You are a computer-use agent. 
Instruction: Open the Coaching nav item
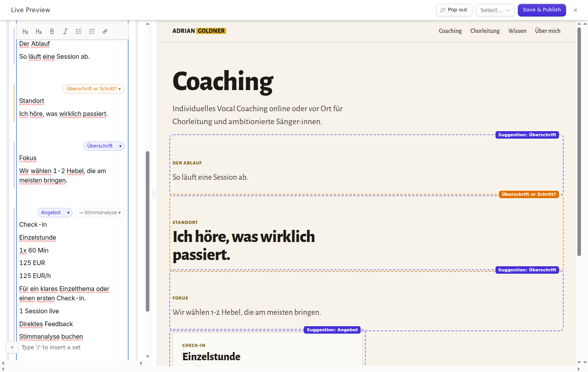(450, 31)
